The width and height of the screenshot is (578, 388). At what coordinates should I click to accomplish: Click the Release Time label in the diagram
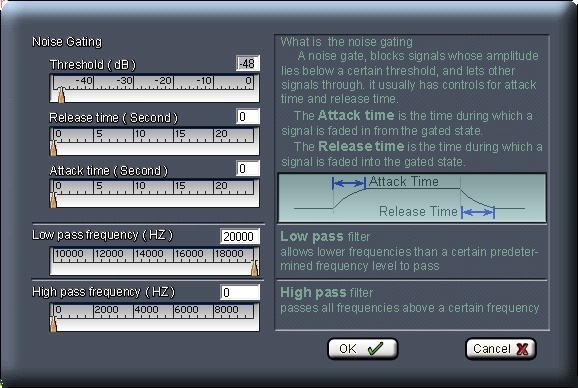pyautogui.click(x=418, y=212)
